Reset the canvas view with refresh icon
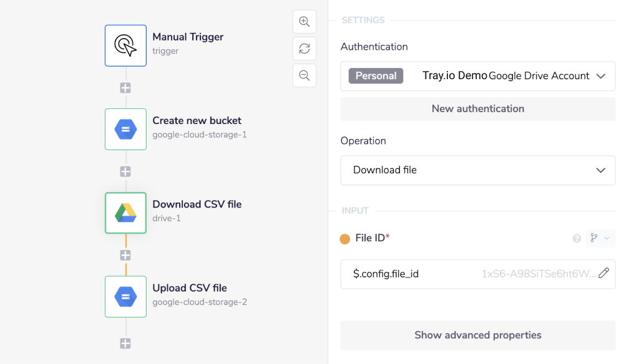The height and width of the screenshot is (364, 624). pos(305,49)
